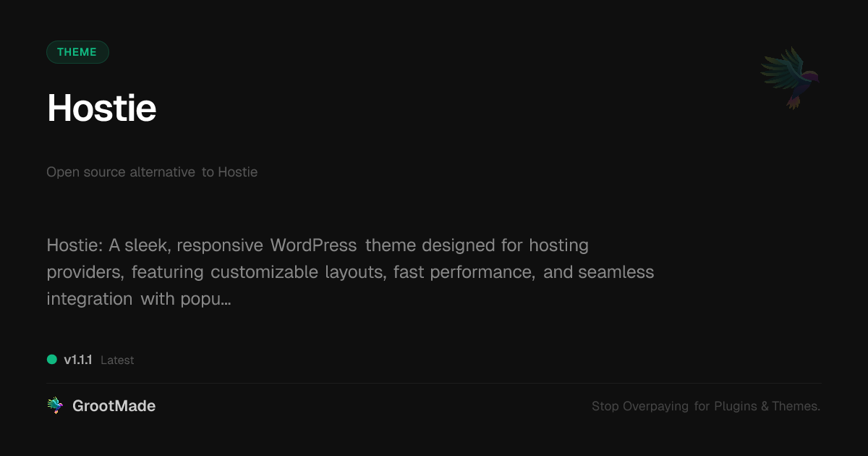
Task: Open the GrootMade brand name text
Action: [114, 406]
